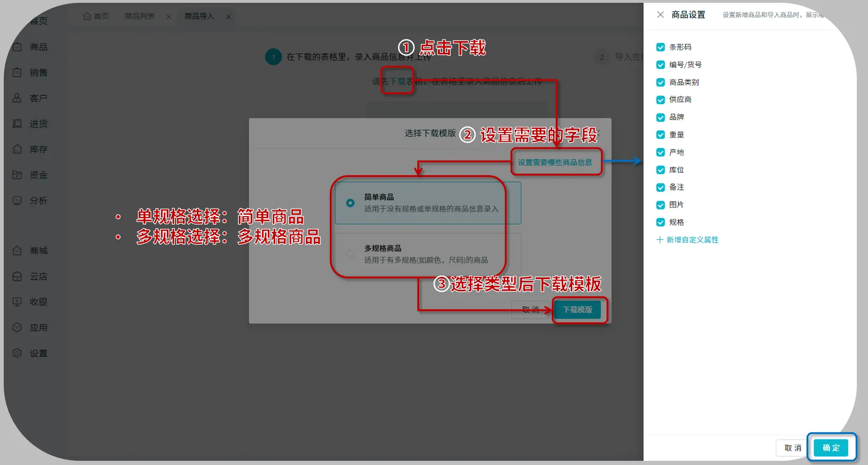This screenshot has height=465, width=868.
Task: Toggle the 备注 checkbox
Action: 660,188
